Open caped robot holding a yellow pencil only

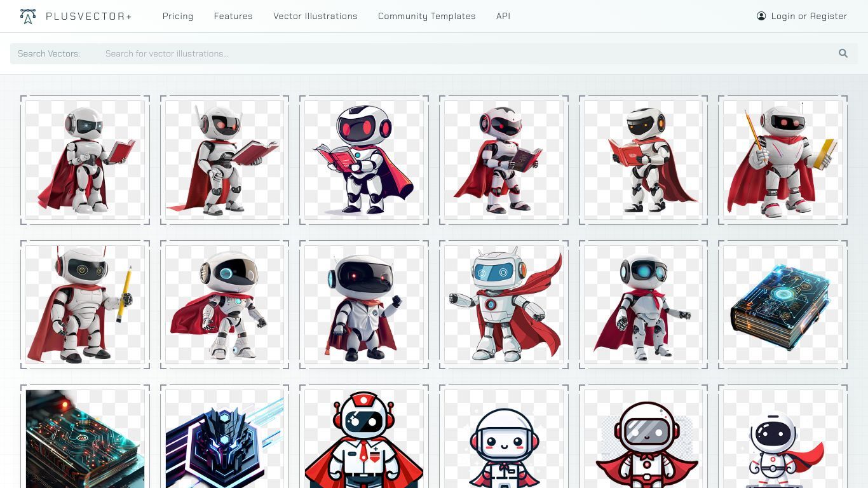pos(85,304)
